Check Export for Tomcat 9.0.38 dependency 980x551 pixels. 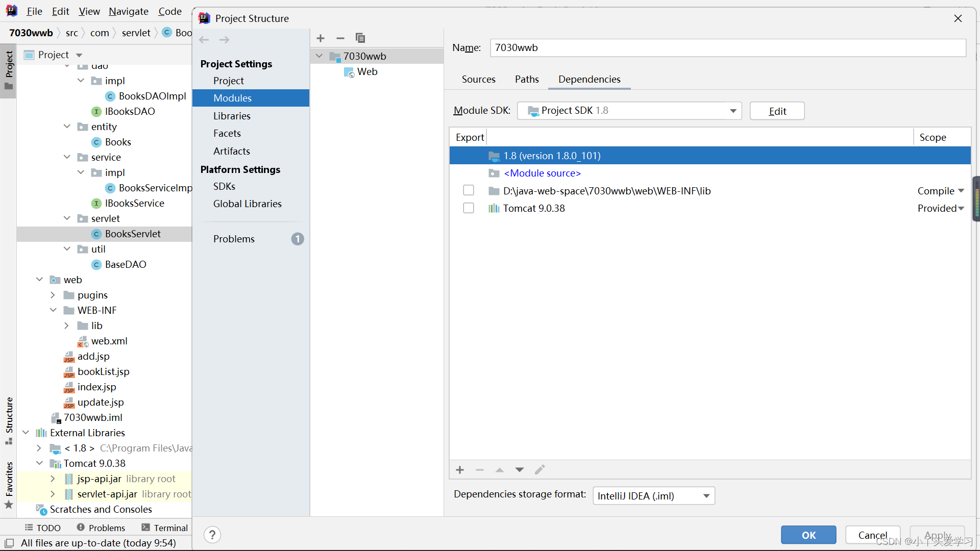469,208
